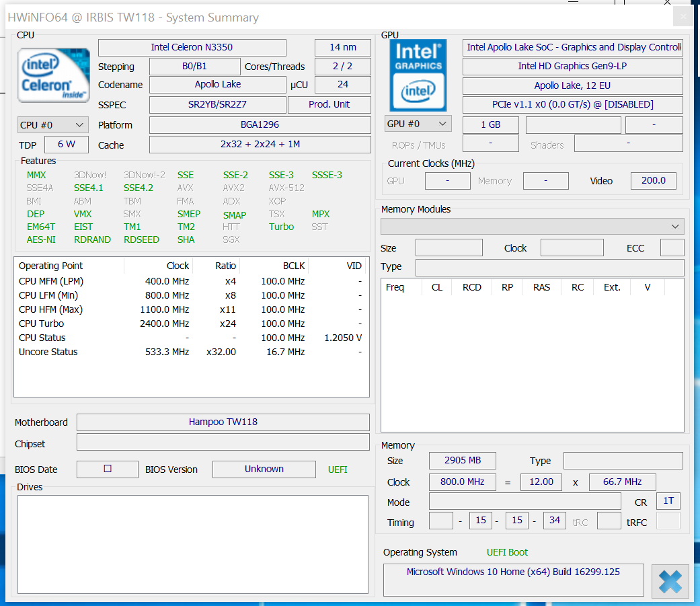Click the Video clock 200.0 field
Image resolution: width=700 pixels, height=606 pixels.
tap(654, 180)
